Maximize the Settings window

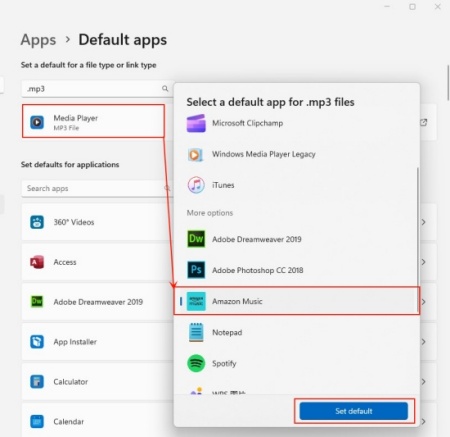tap(412, 7)
